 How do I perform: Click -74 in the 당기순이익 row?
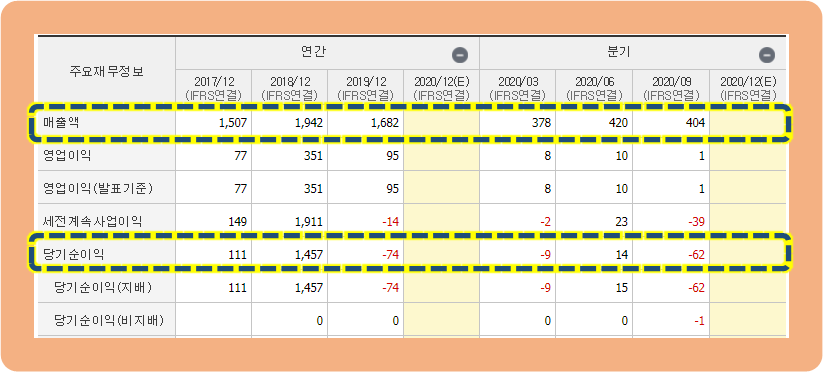click(x=391, y=254)
